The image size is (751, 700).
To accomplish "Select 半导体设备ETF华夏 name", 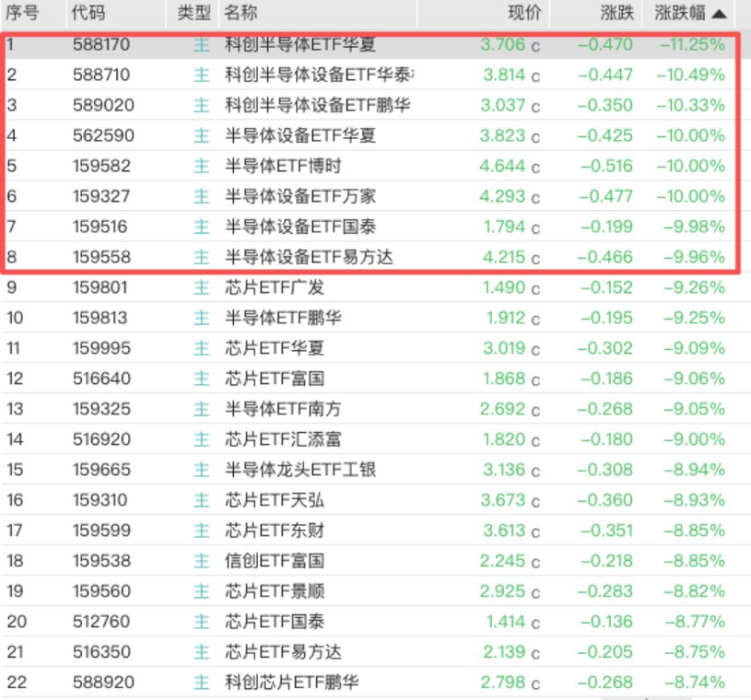I will (x=300, y=135).
